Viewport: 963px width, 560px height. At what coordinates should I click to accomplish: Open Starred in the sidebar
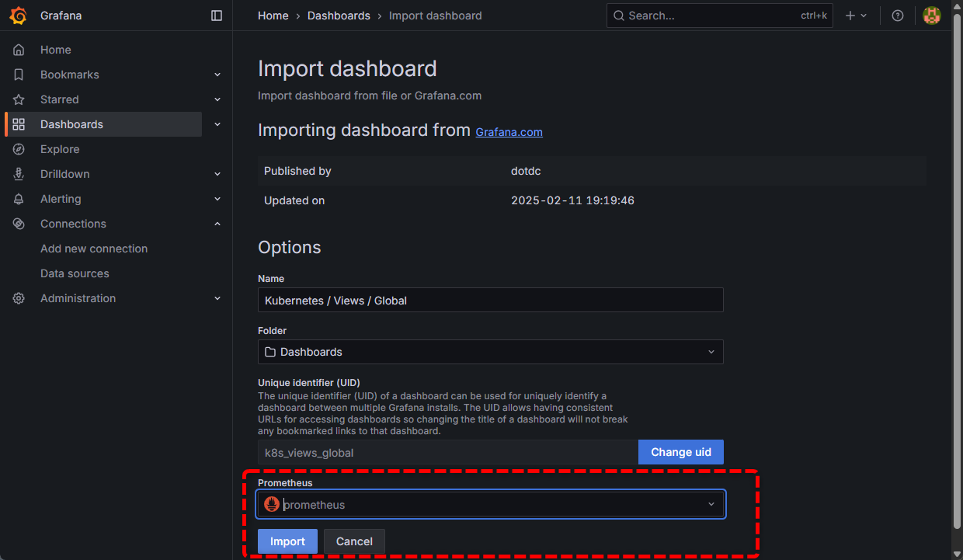pos(60,99)
